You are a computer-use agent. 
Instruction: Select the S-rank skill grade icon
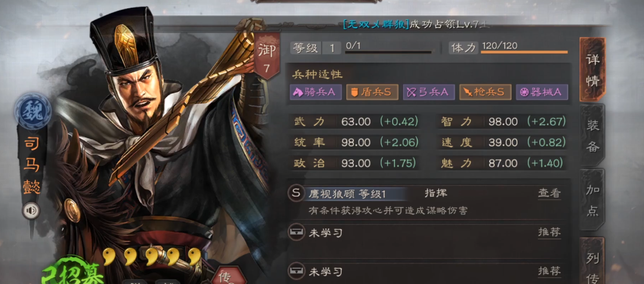296,193
